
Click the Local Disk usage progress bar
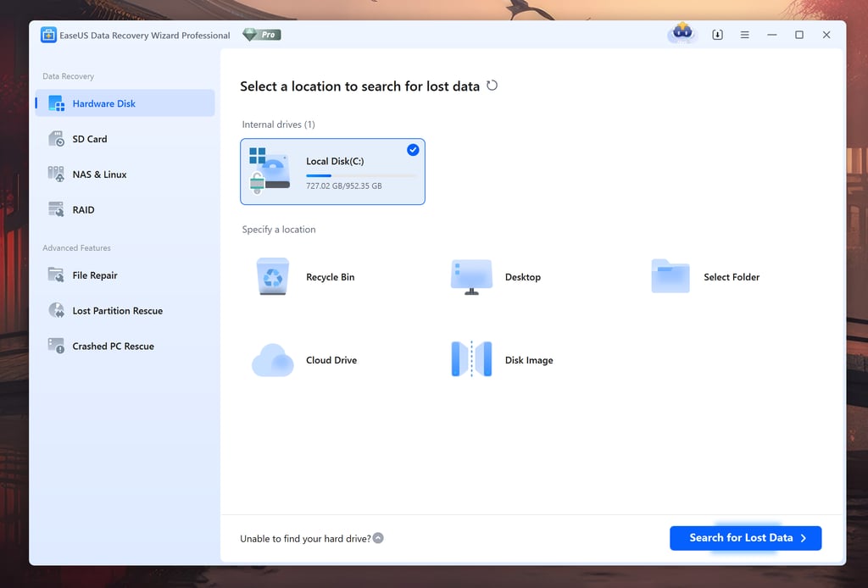pyautogui.click(x=360, y=175)
